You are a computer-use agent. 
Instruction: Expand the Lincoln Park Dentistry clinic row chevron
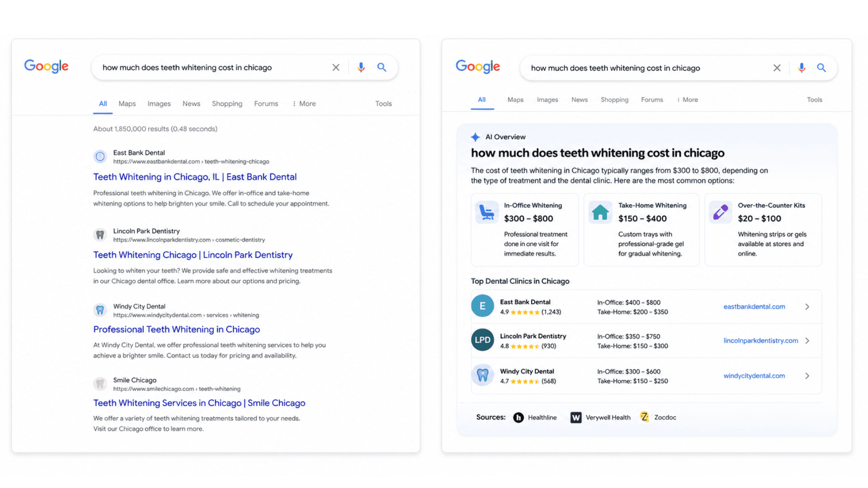(x=807, y=341)
